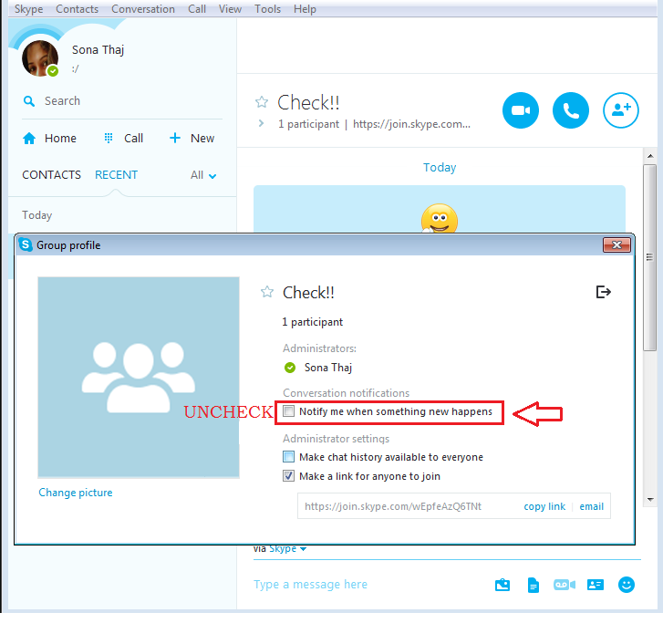Start a voice call with Check!!
The width and height of the screenshot is (663, 644).
[570, 110]
